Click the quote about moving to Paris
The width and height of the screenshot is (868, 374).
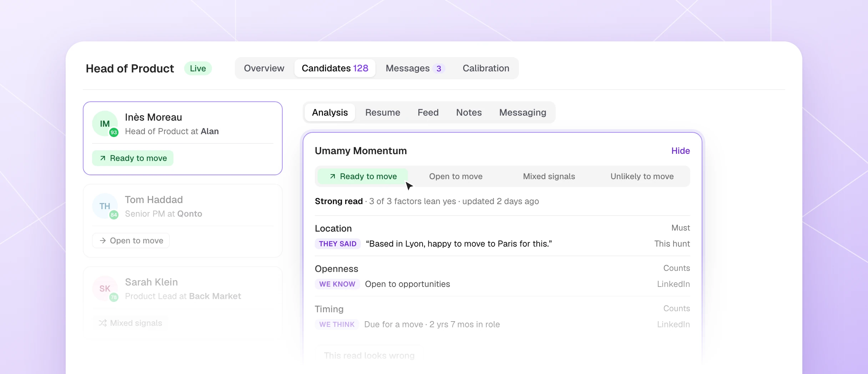click(459, 244)
